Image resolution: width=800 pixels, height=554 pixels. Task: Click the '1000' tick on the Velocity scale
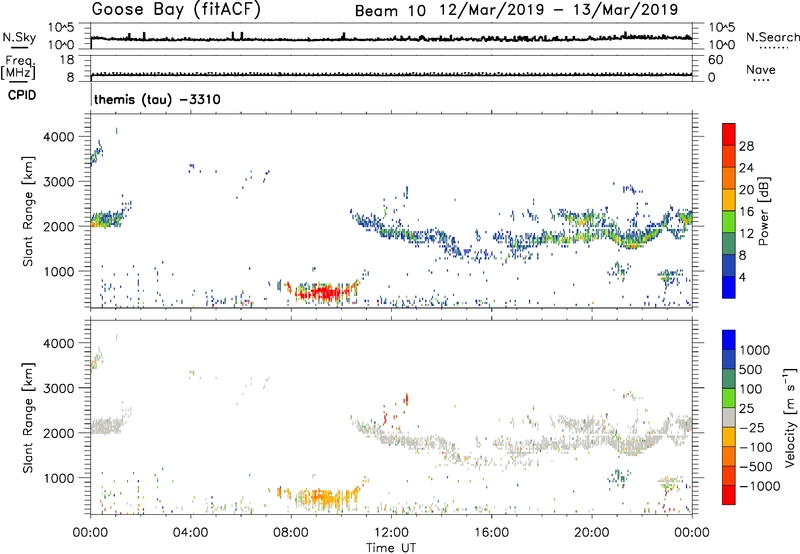pyautogui.click(x=755, y=350)
